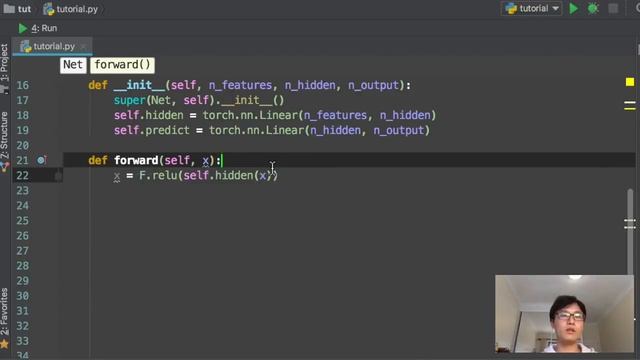This screenshot has width=640, height=360.
Task: Click the Net class breadcrumb
Action: click(x=73, y=65)
